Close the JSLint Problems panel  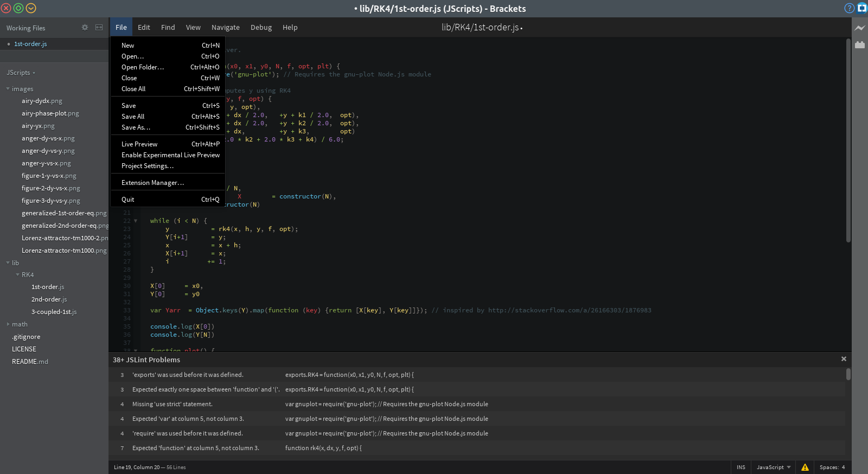pos(844,359)
